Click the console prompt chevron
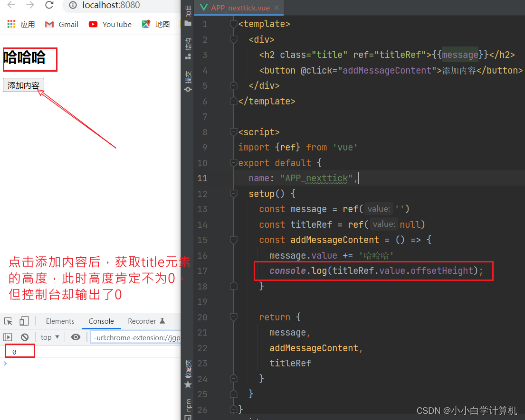 pyautogui.click(x=5, y=363)
